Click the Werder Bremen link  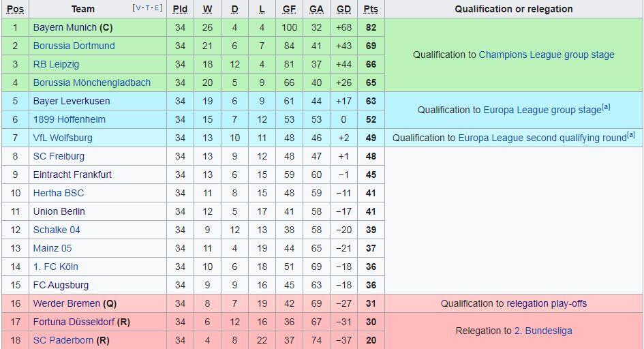coord(67,304)
